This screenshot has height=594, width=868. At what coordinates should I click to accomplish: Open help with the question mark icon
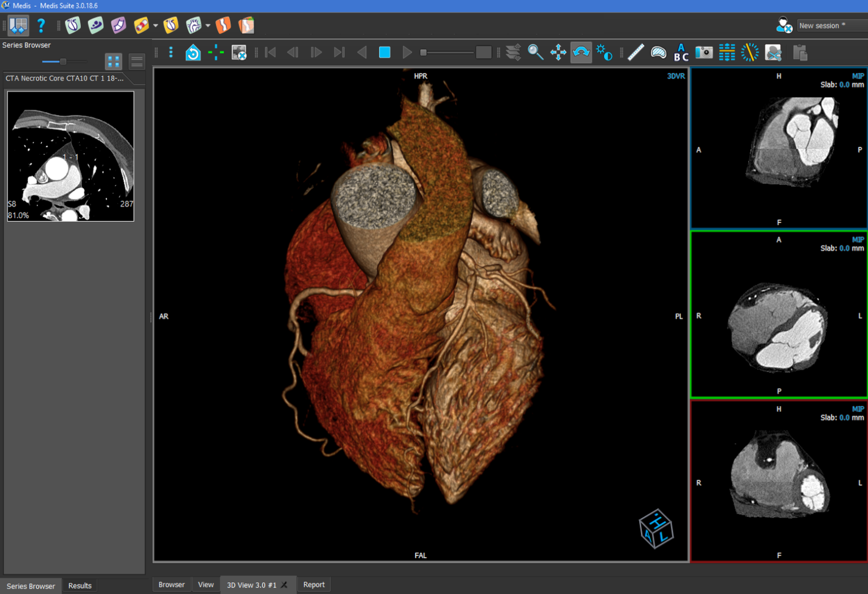pos(41,25)
